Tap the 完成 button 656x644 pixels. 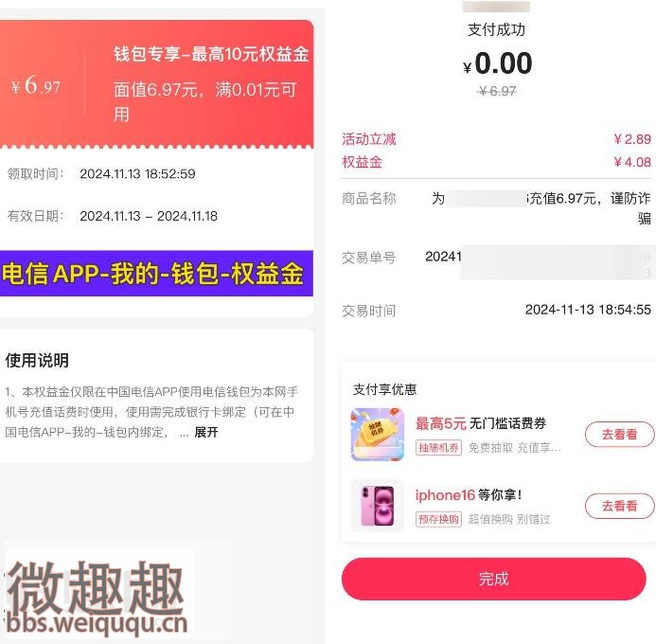pos(494,579)
